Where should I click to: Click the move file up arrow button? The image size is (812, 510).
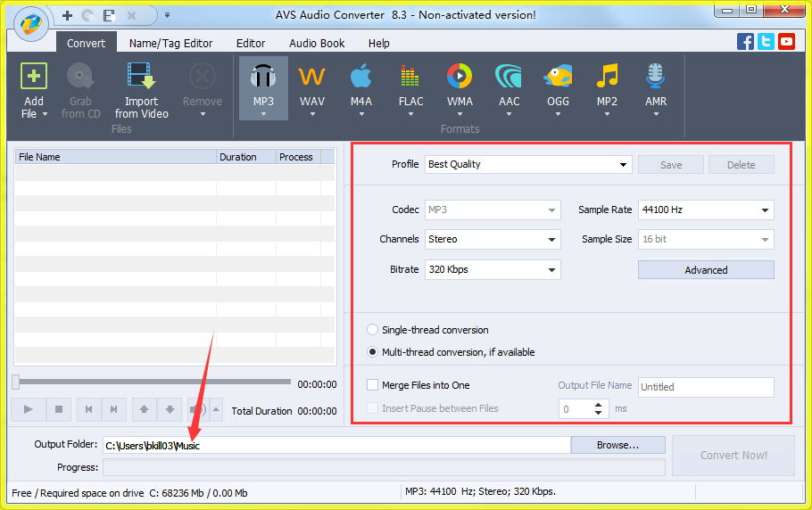click(145, 409)
